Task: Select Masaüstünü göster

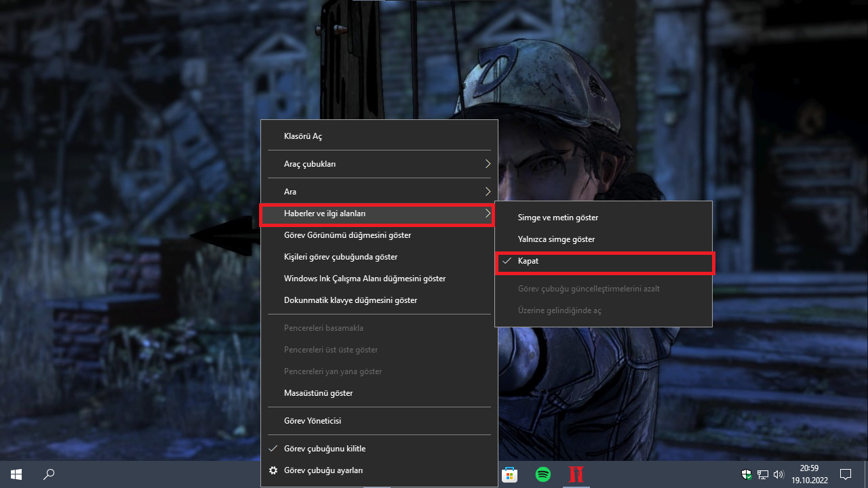Action: [379, 393]
